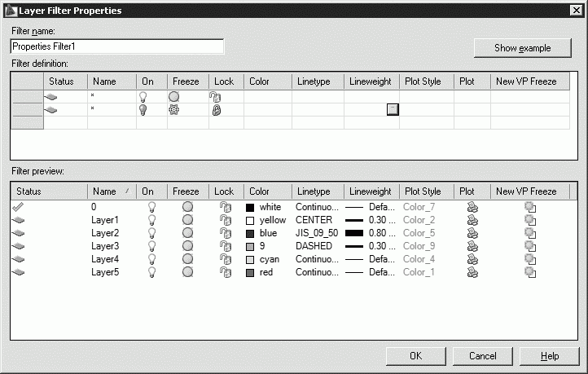The image size is (588, 374).
Task: Click the blue color swatch of Layer2
Action: 250,233
